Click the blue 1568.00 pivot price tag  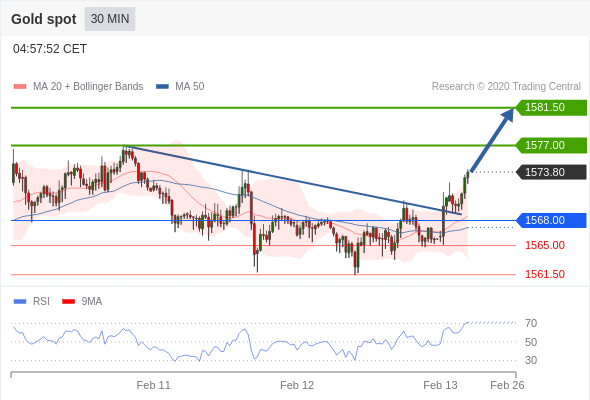pos(551,220)
